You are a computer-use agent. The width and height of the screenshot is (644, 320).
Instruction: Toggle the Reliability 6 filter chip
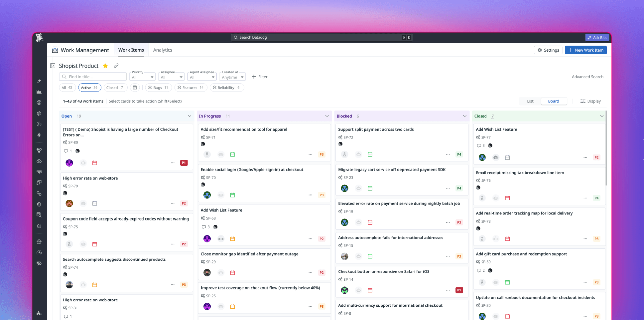(227, 88)
